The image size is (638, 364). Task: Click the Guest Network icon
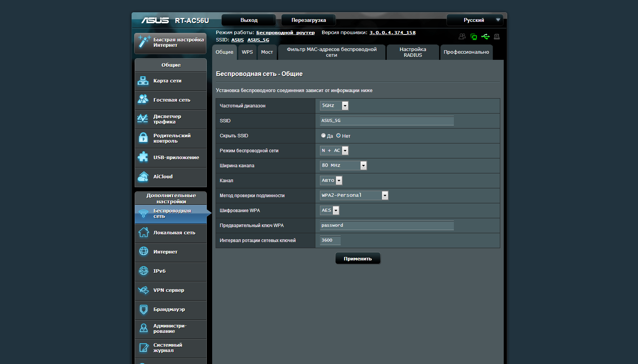pos(143,99)
